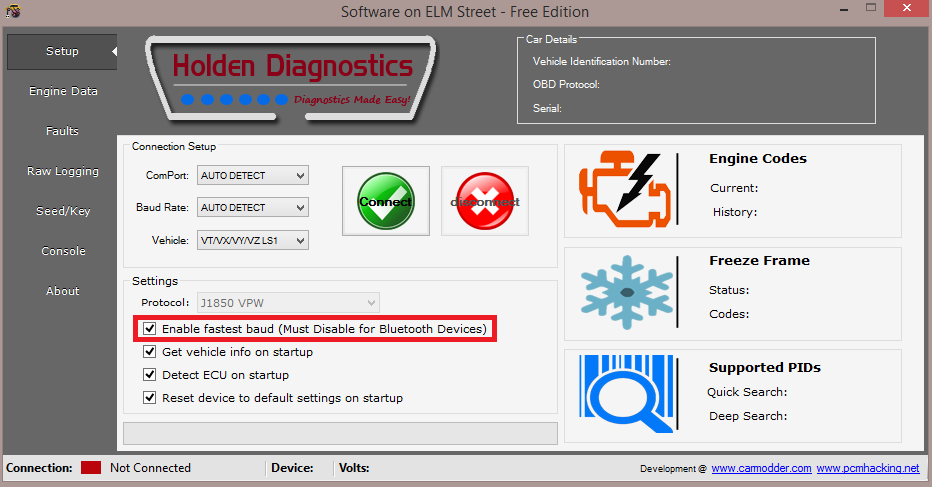Toggle Detect ECU on startup checkbox
Viewport: 932px width, 487px height.
tap(150, 375)
